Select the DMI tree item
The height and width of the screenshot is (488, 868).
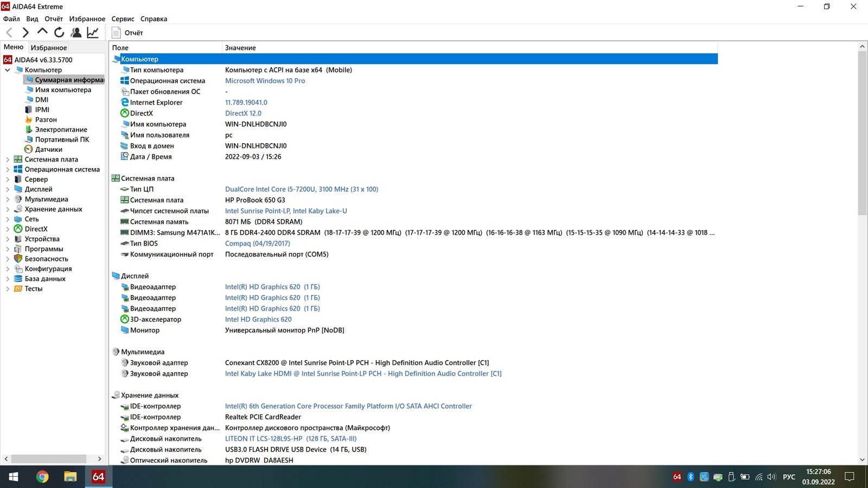(42, 100)
